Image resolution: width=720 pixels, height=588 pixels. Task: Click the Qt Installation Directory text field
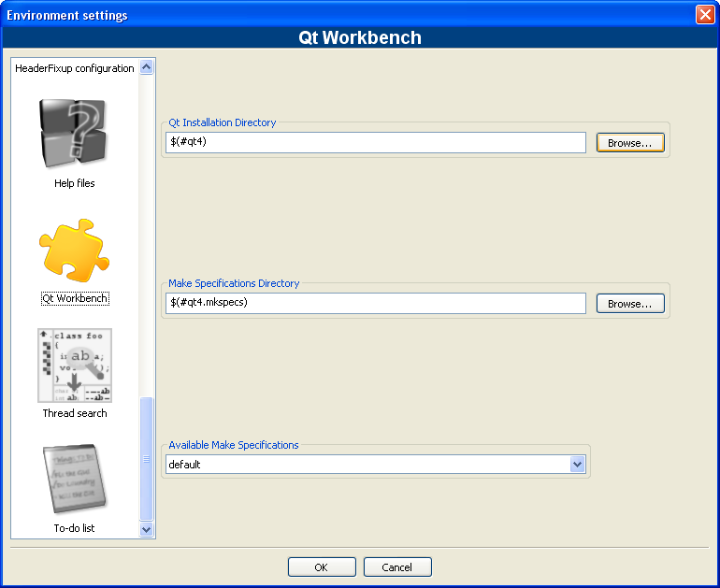point(376,143)
